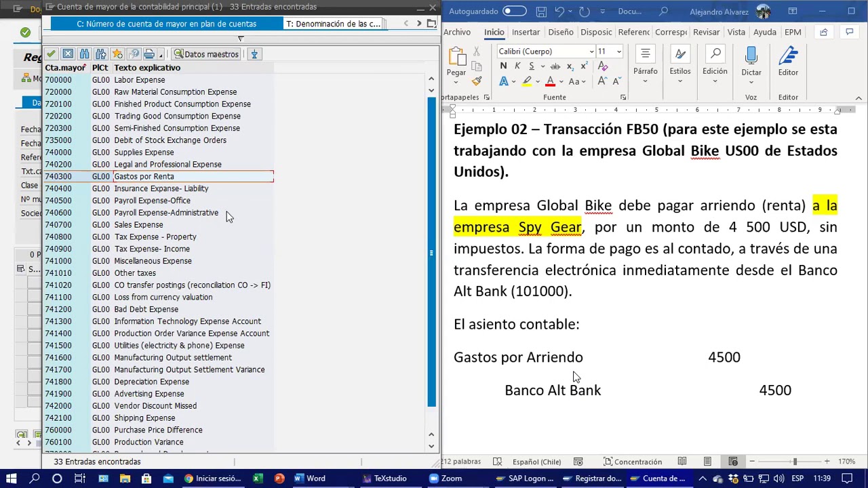This screenshot has width=868, height=488.
Task: Open the Edición group menu
Action: pyautogui.click(x=715, y=65)
